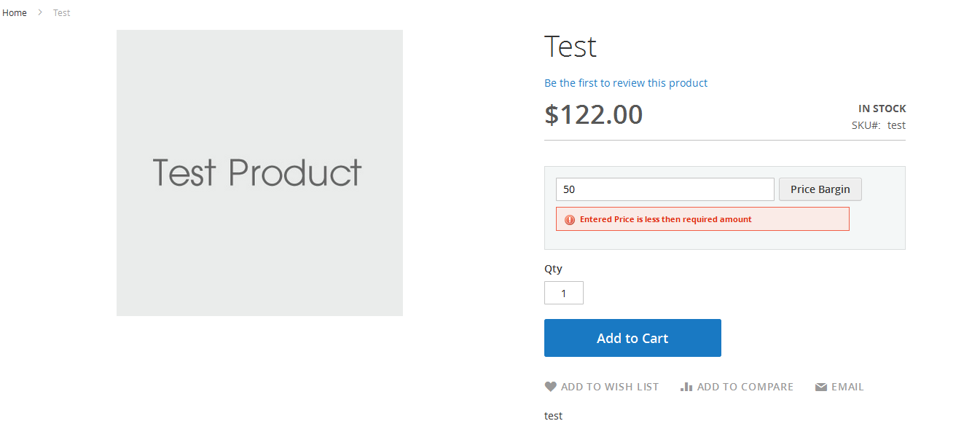Click the EMAIL link text
Viewport: 980px width, 445px height.
[x=847, y=387]
